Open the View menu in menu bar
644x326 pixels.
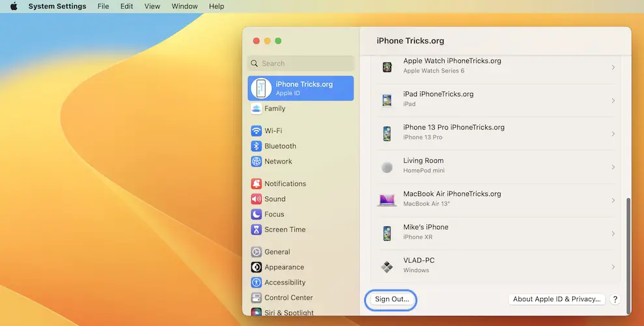pos(152,7)
